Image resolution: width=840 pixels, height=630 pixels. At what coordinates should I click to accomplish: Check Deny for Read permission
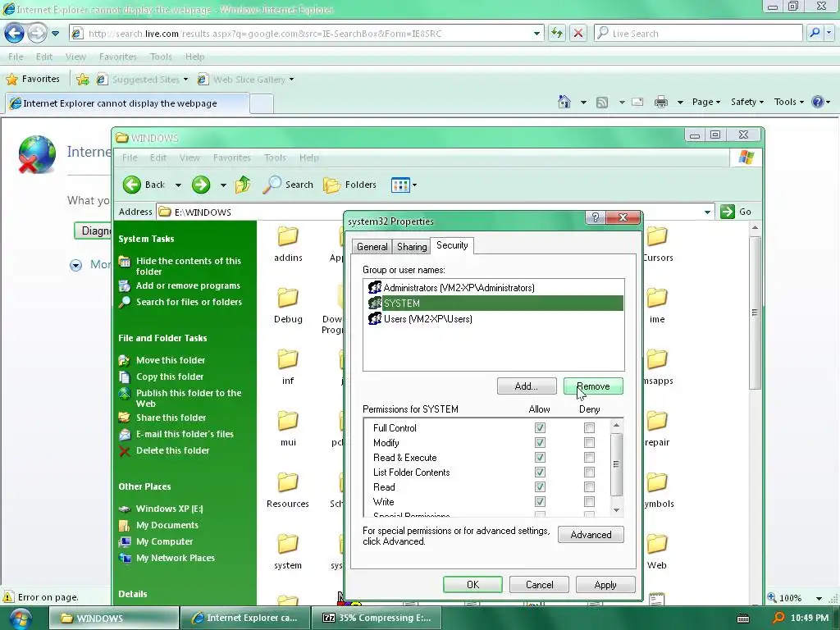pyautogui.click(x=589, y=486)
